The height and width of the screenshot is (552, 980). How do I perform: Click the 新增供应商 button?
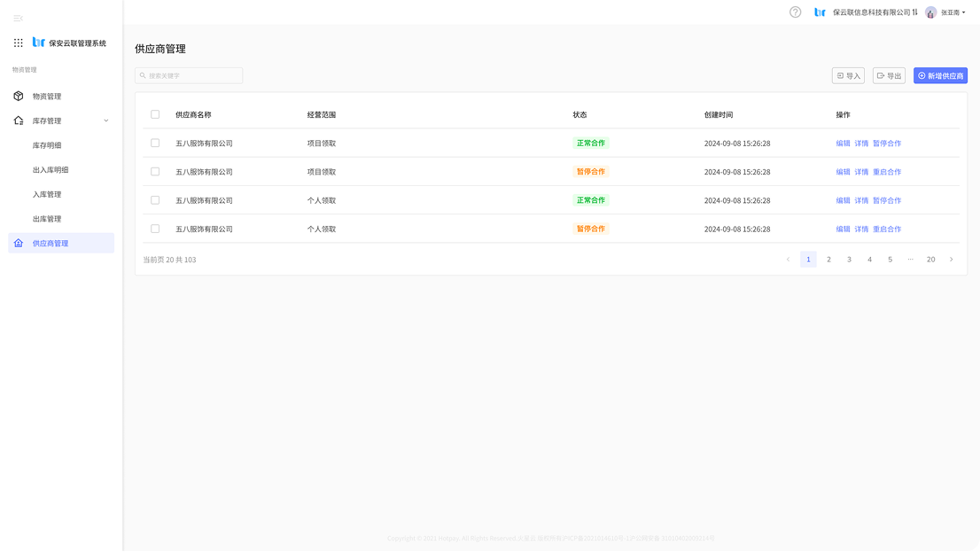pos(940,76)
